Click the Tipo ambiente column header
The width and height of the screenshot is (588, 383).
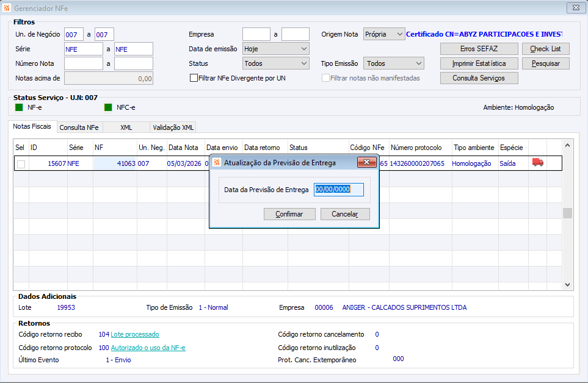coord(475,148)
